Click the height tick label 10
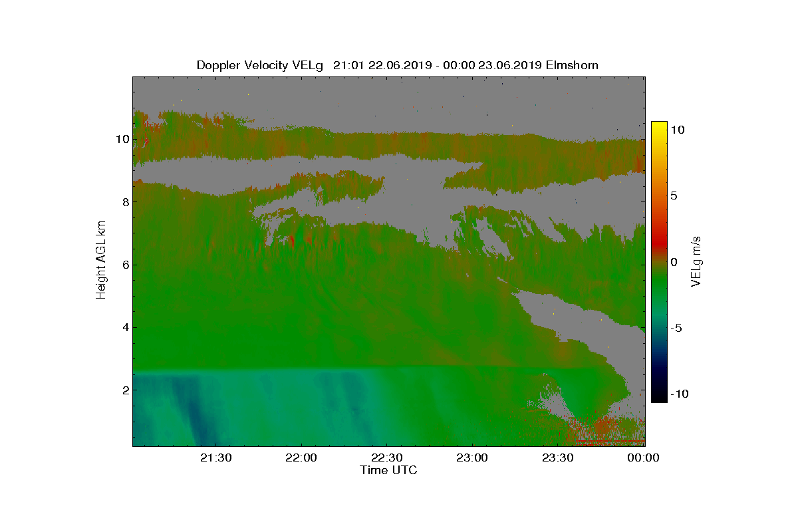 tap(122, 139)
